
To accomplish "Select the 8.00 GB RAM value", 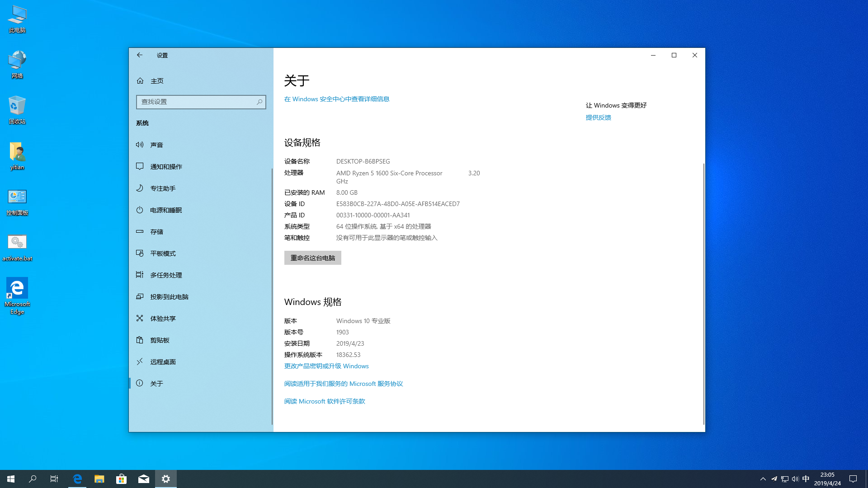I will coord(347,192).
